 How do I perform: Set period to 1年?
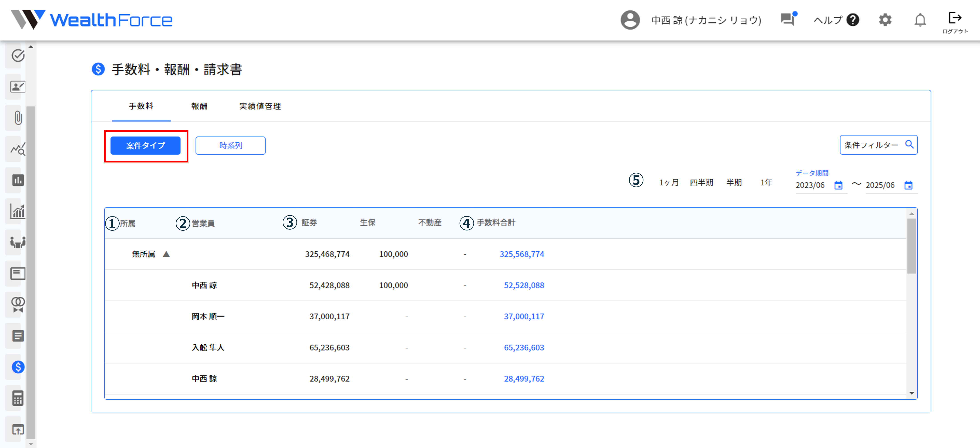[766, 183]
